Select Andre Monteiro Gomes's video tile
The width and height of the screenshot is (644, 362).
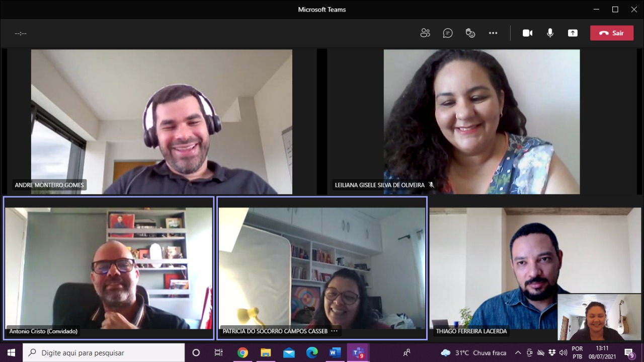click(162, 122)
